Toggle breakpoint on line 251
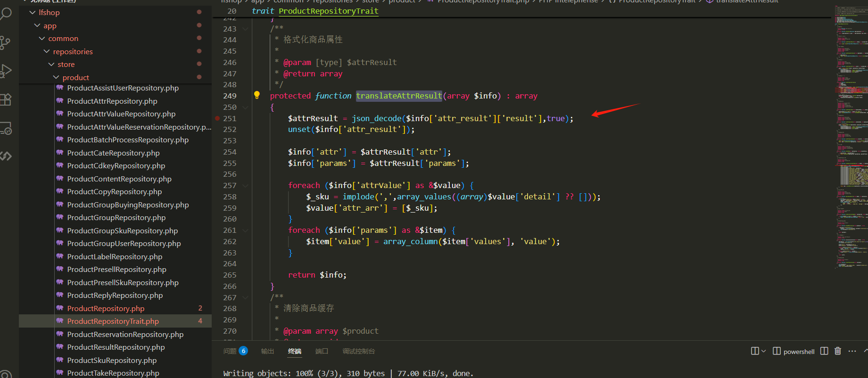 point(217,118)
